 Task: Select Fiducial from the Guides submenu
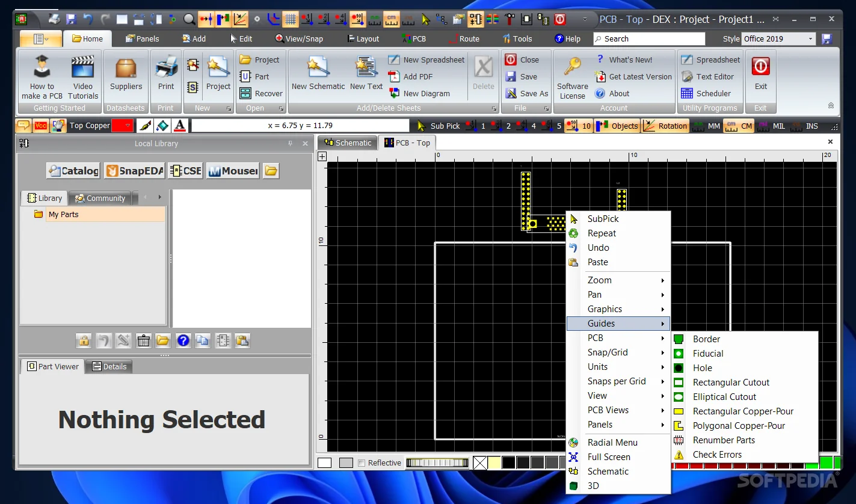coord(707,353)
